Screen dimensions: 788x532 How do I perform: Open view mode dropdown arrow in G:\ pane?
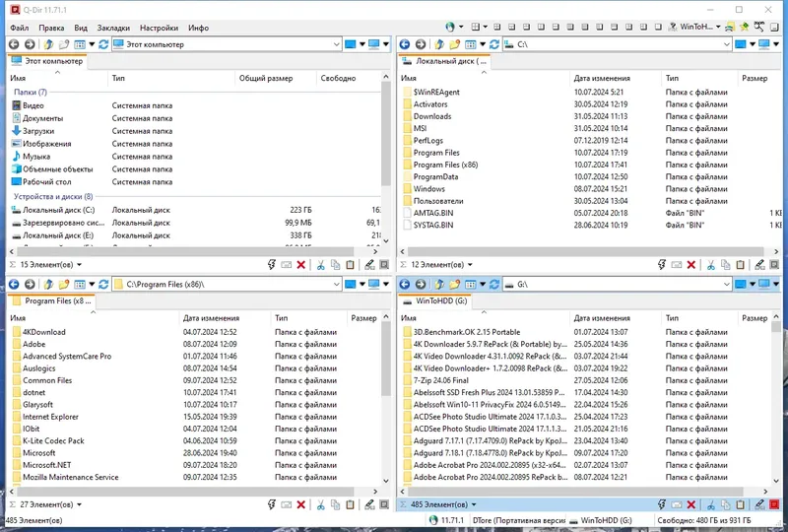pos(483,284)
